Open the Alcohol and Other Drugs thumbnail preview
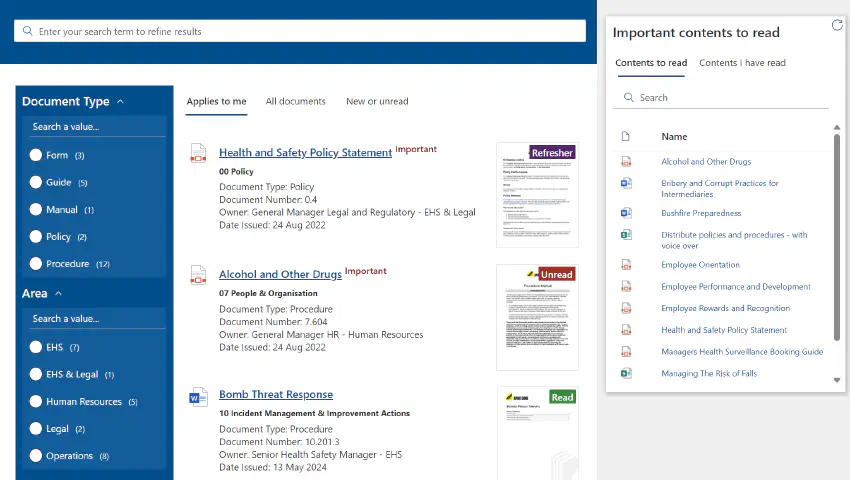This screenshot has width=850, height=480. click(x=537, y=317)
